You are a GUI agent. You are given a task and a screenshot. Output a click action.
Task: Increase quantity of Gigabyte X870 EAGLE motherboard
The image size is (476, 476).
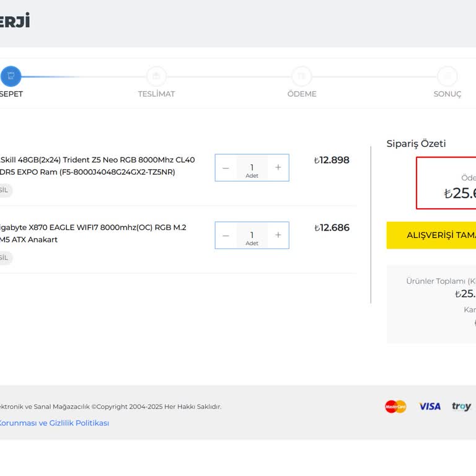278,236
